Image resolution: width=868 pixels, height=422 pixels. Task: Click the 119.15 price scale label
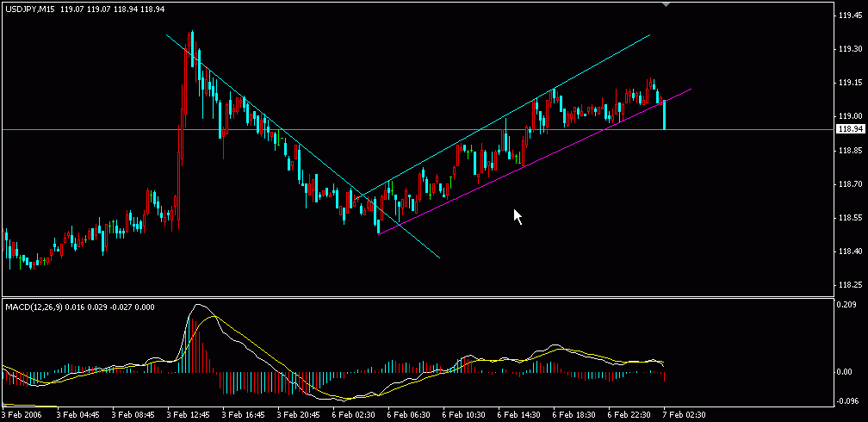[x=852, y=83]
